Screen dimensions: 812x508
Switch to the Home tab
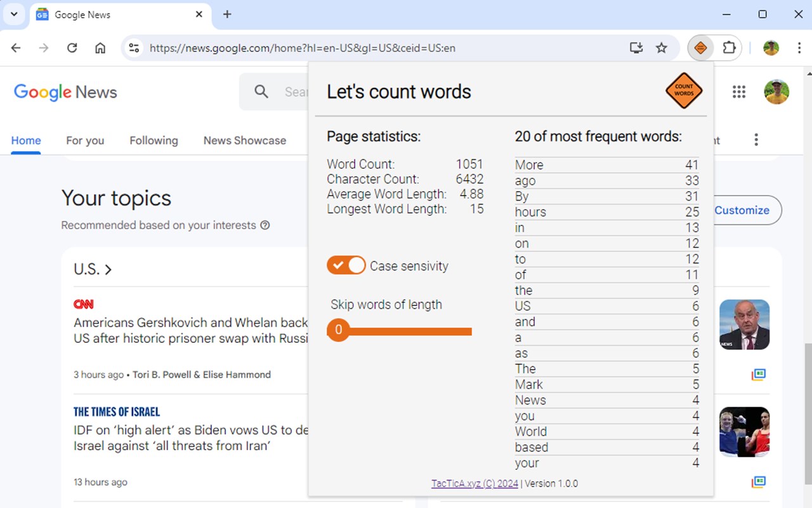coord(26,140)
